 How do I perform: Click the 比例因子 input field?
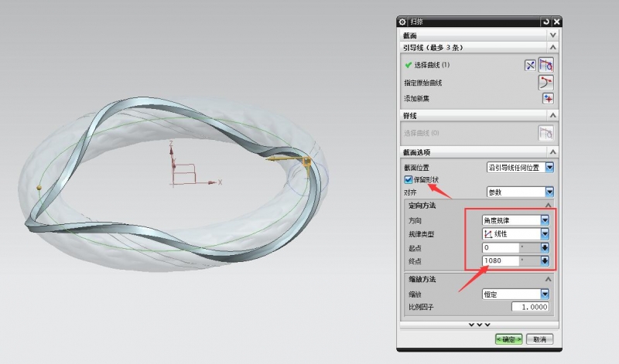tap(530, 307)
